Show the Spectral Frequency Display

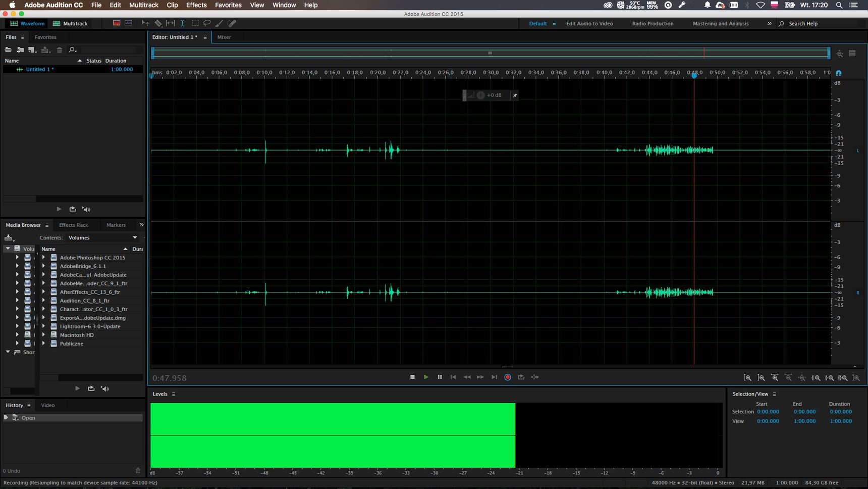point(117,23)
